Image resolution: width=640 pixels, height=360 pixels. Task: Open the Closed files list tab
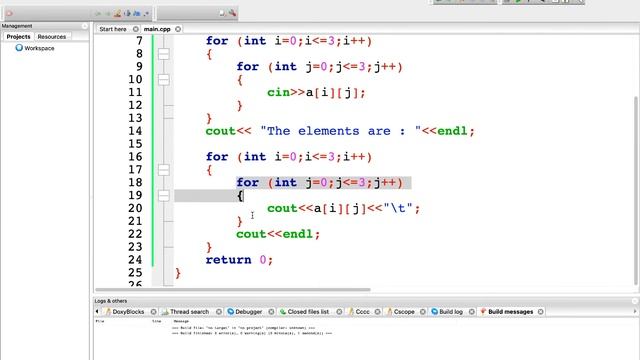pos(304,311)
